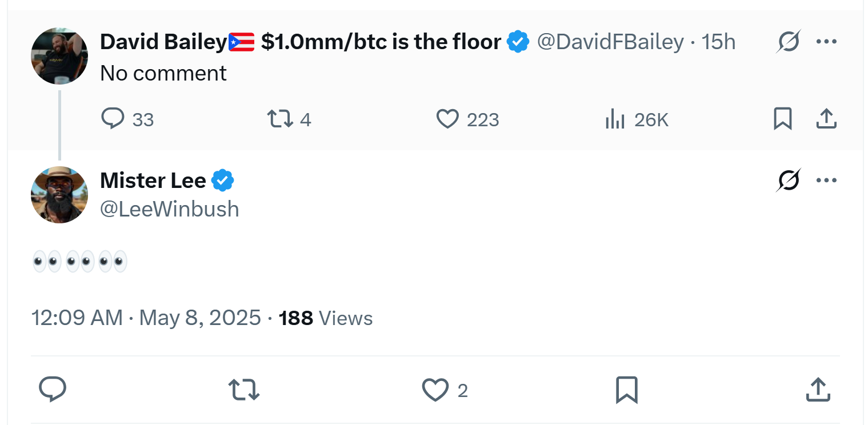Like Mister Lee's post
The height and width of the screenshot is (425, 868).
[435, 390]
